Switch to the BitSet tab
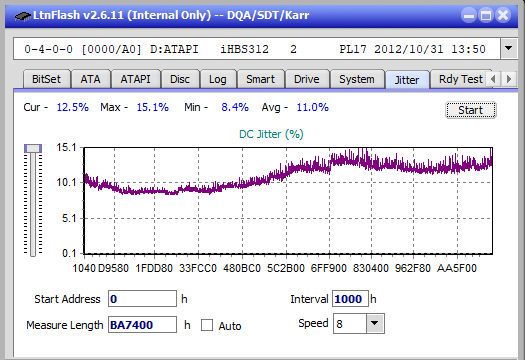Image resolution: width=525 pixels, height=360 pixels. click(46, 79)
